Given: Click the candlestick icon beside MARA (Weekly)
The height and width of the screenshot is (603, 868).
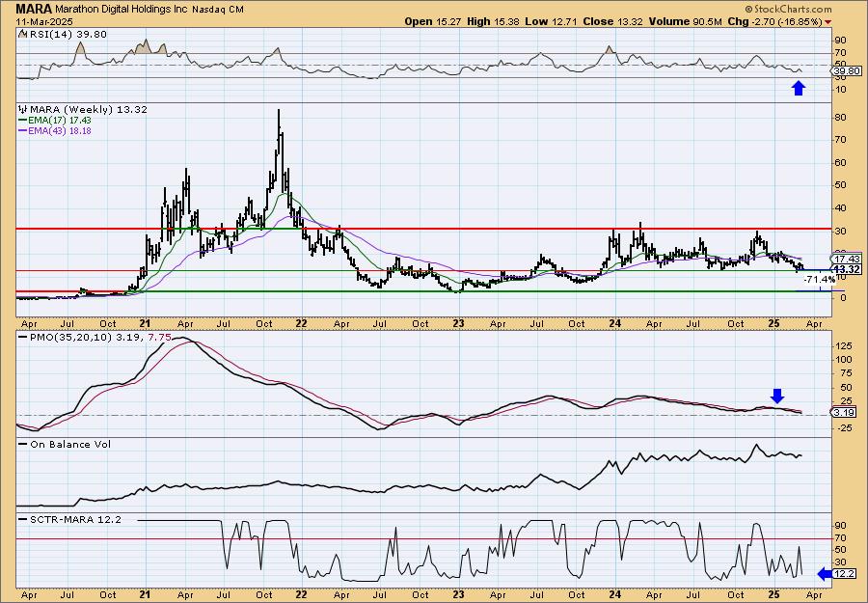Looking at the screenshot, I should (23, 110).
